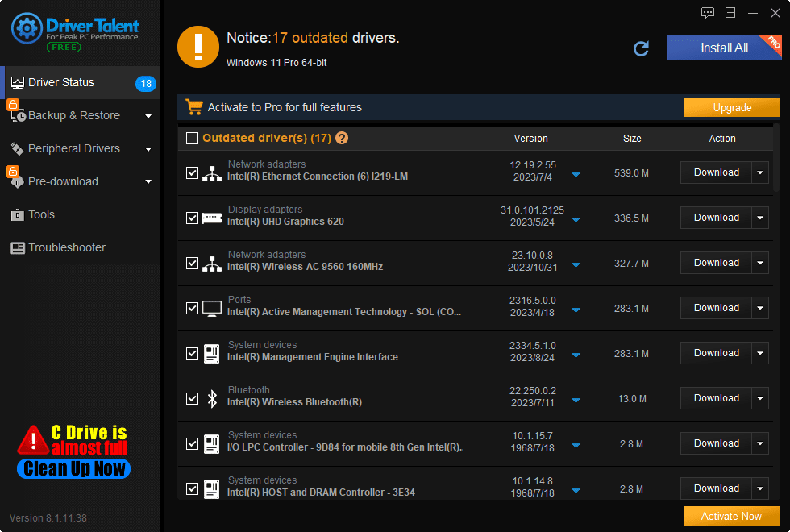This screenshot has width=790, height=532.
Task: Click the Pre-download sidebar icon
Action: coord(18,181)
